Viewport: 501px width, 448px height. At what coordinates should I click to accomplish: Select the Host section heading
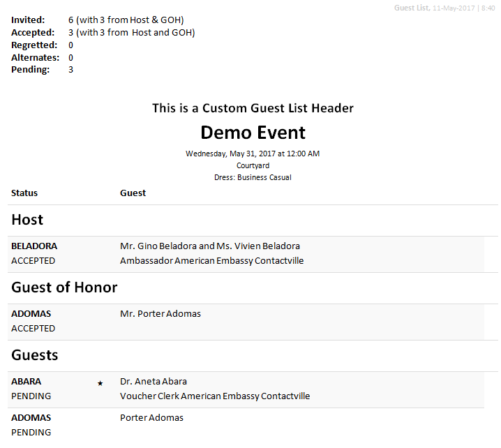click(x=27, y=220)
